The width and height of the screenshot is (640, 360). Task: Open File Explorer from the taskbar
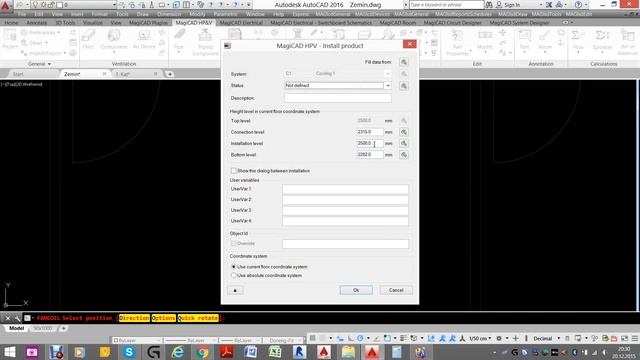348,352
